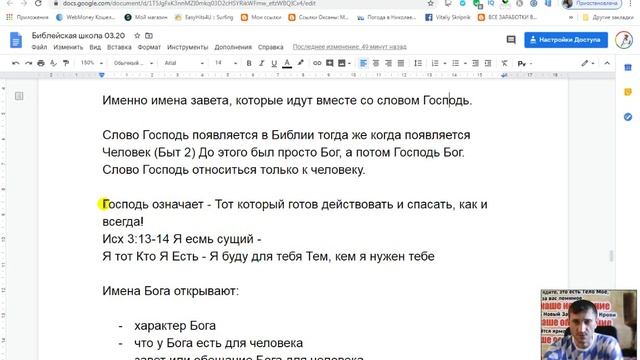Screen dimensions: 640x360
Task: Open the Keep side panel
Action: 628,92
